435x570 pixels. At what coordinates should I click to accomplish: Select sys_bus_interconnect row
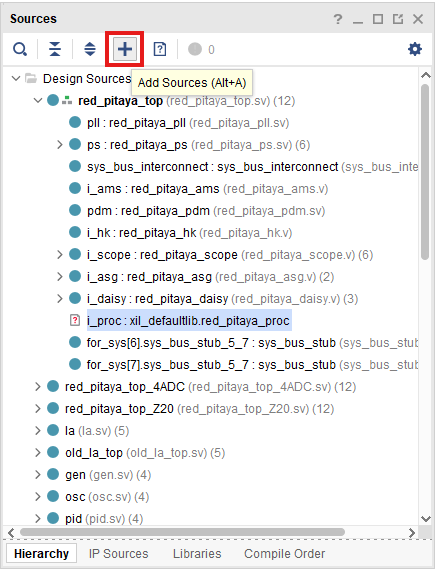click(252, 167)
